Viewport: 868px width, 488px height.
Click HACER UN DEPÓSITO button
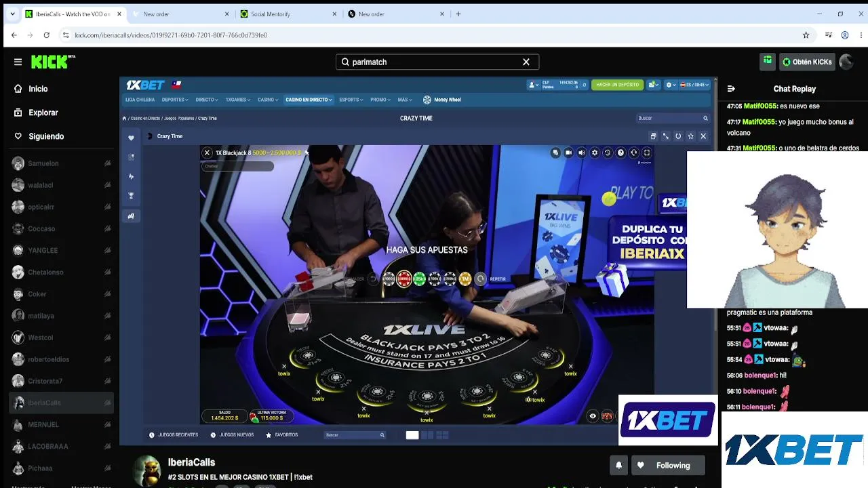point(617,85)
